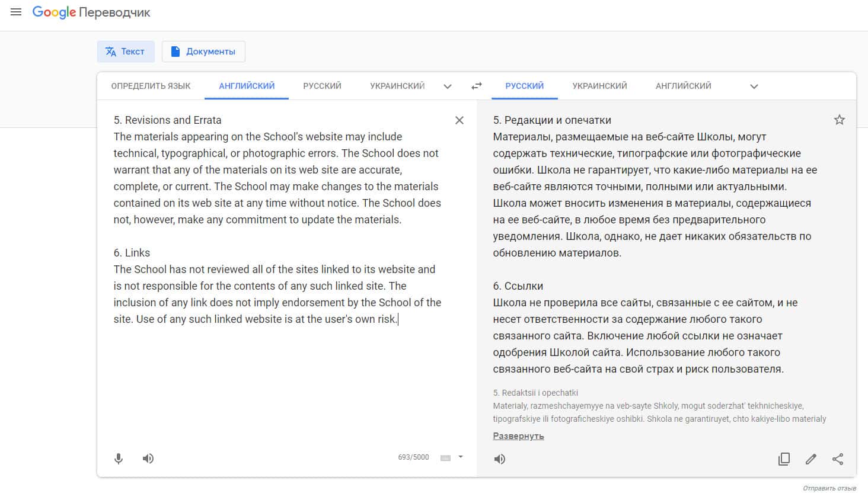Copy the translation to clipboard

784,459
